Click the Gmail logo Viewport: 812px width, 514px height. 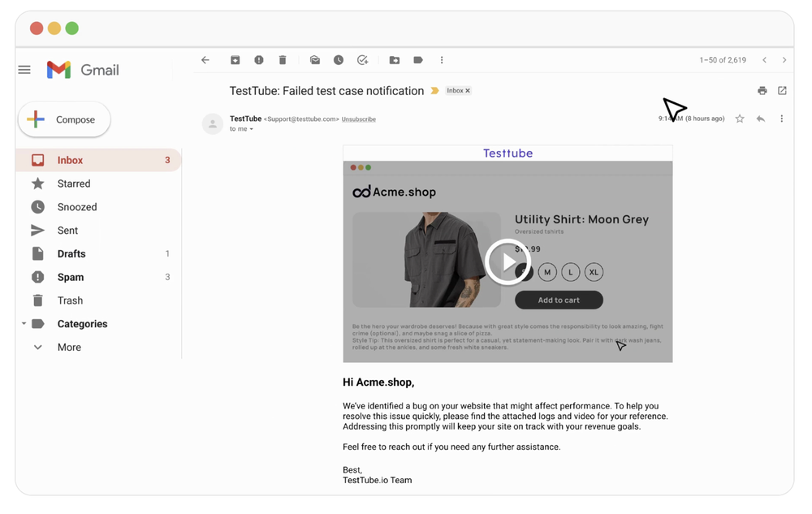83,69
